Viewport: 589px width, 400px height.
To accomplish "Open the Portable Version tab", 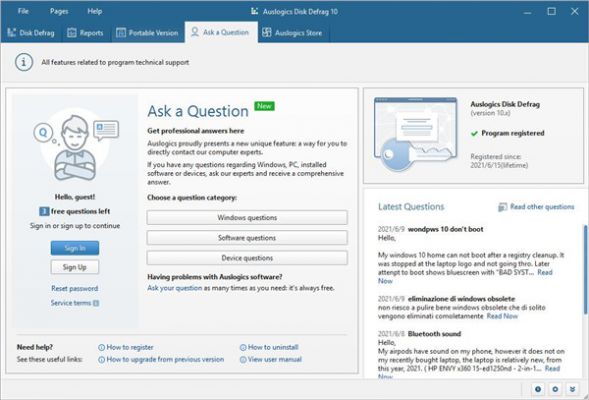I will (x=147, y=33).
